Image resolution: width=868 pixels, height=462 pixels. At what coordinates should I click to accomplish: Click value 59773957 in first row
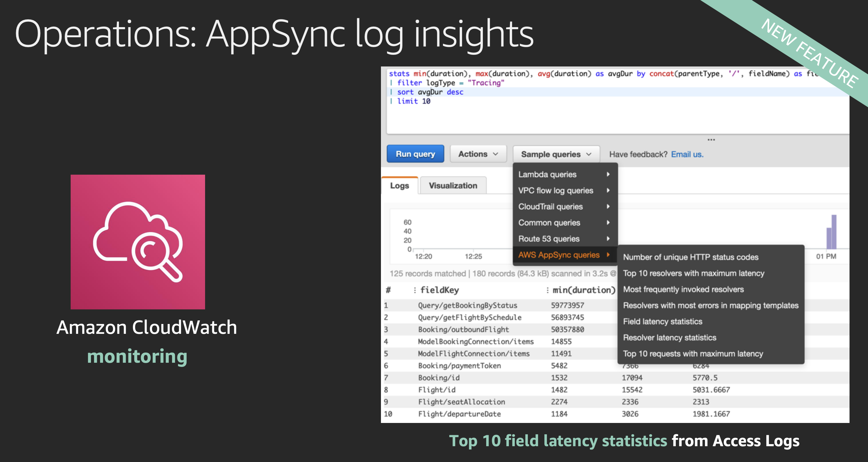[x=568, y=306]
